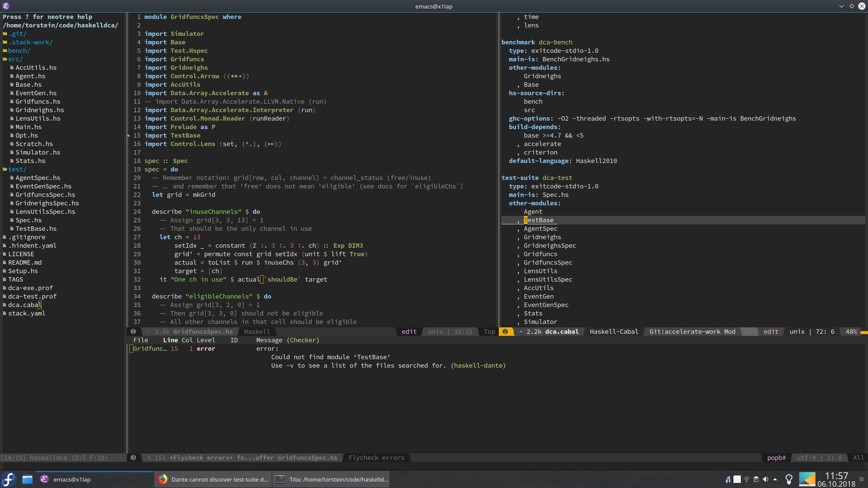Image resolution: width=868 pixels, height=488 pixels.
Task: Click the window number 2 badge on dca.cabal modeline
Action: [505, 331]
